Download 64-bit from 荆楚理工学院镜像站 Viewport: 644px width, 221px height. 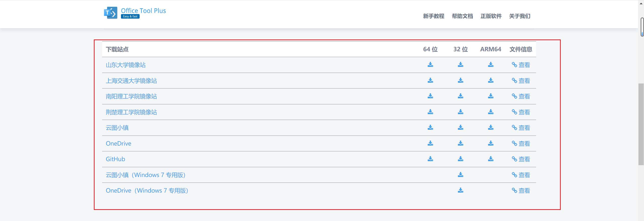430,112
